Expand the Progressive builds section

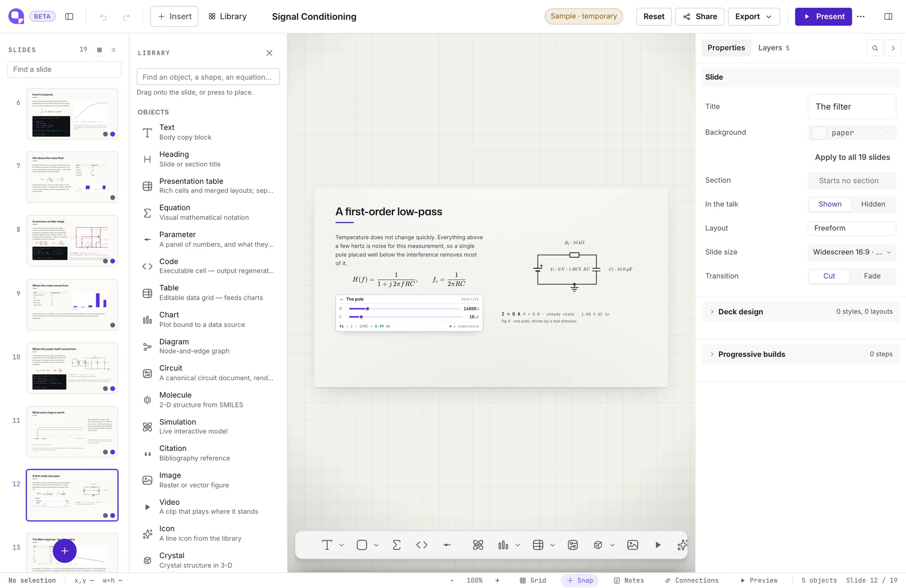click(800, 354)
